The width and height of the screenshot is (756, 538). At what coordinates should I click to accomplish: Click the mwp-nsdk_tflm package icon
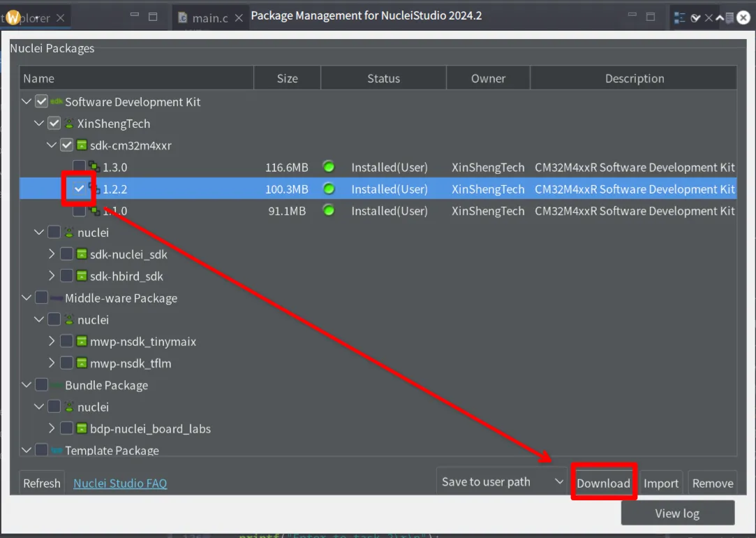(82, 363)
